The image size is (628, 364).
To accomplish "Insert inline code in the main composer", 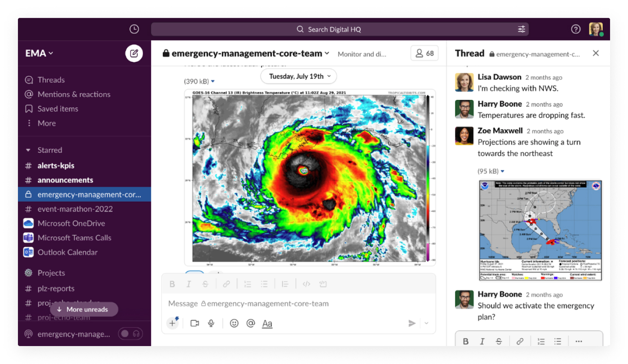I will point(306,284).
